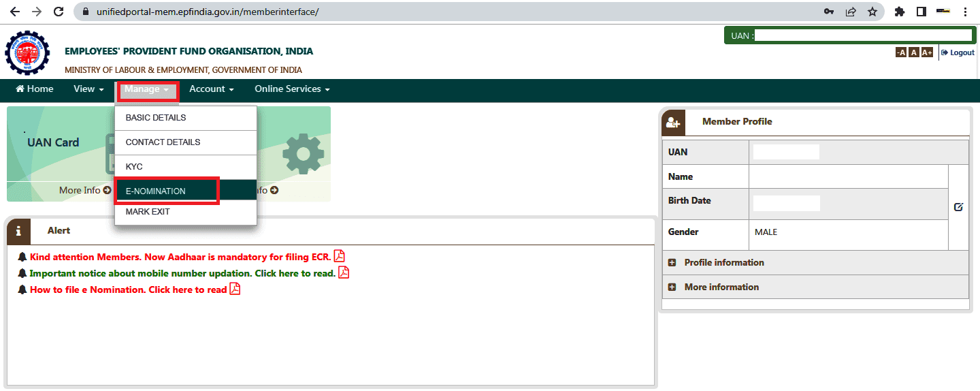Click the EPFO logo emblem
Viewport: 980px width, 391px height.
click(27, 52)
